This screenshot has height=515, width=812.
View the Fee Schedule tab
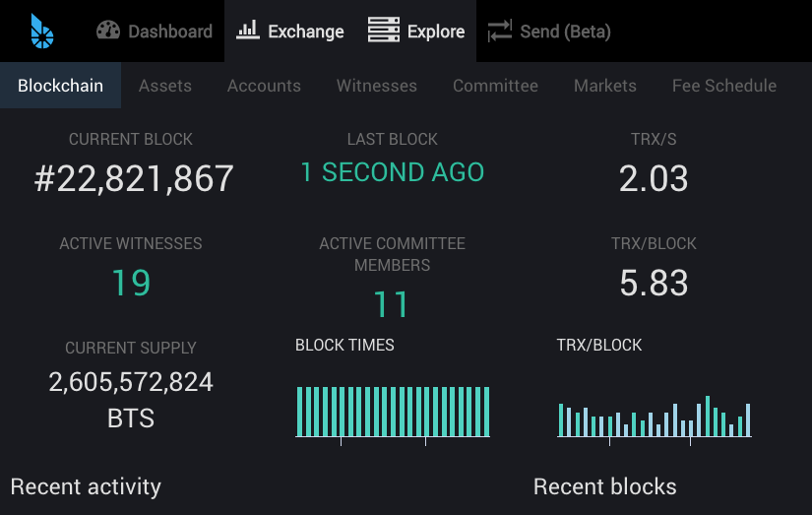[724, 86]
